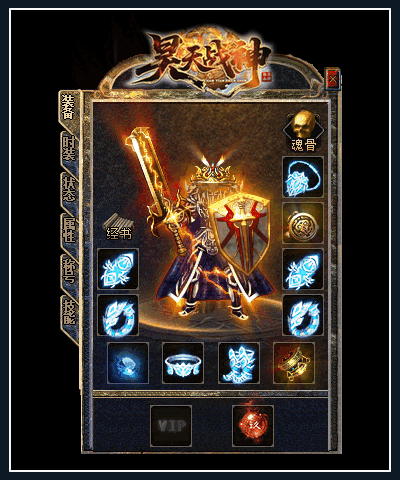400x480 pixels.
Task: Click the blue gem slot in bottom row
Action: (x=128, y=363)
